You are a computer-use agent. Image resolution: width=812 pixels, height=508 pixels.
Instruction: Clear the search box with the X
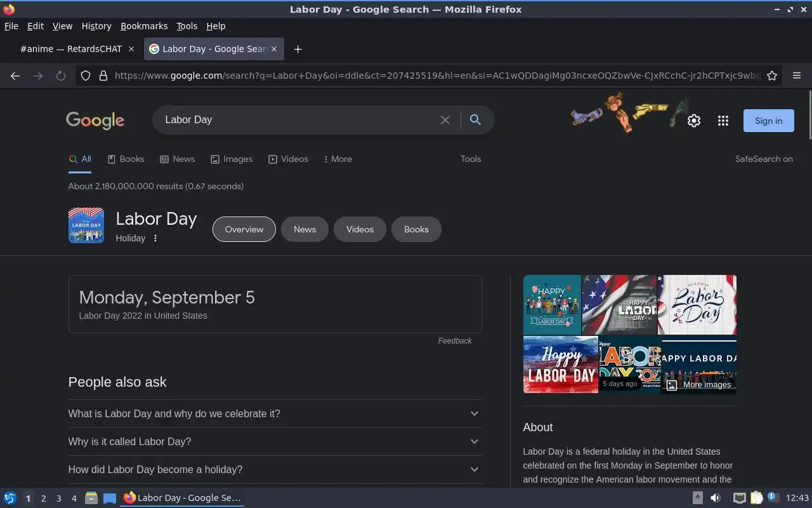[445, 120]
